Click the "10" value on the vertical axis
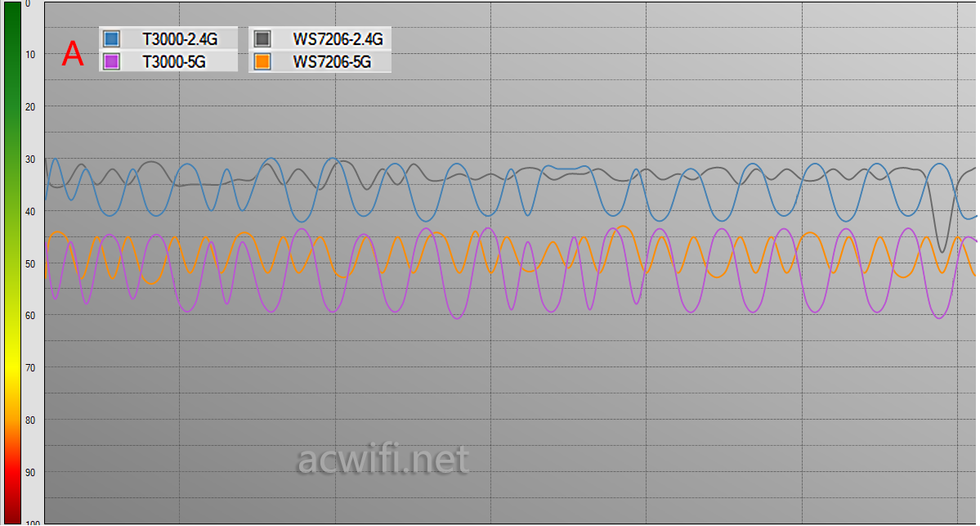 30,55
